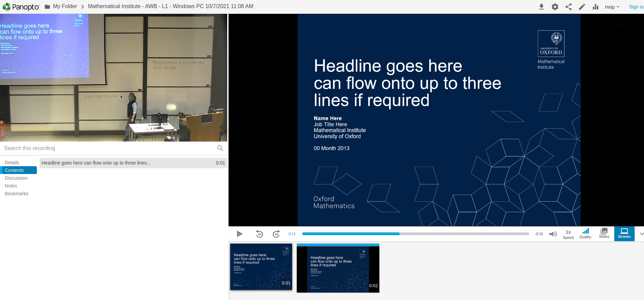
Task: Mute the audio with speaker icon
Action: point(553,234)
